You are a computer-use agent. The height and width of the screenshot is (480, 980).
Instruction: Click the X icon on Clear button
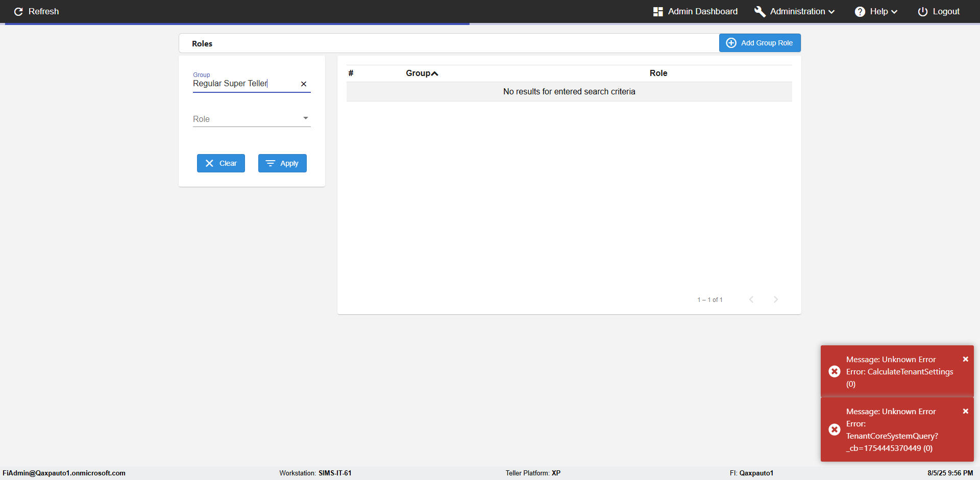[209, 163]
